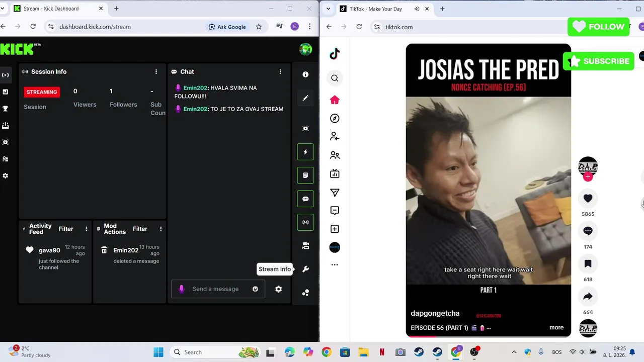Click the three-dots cluster icon at rail bottom

305,293
